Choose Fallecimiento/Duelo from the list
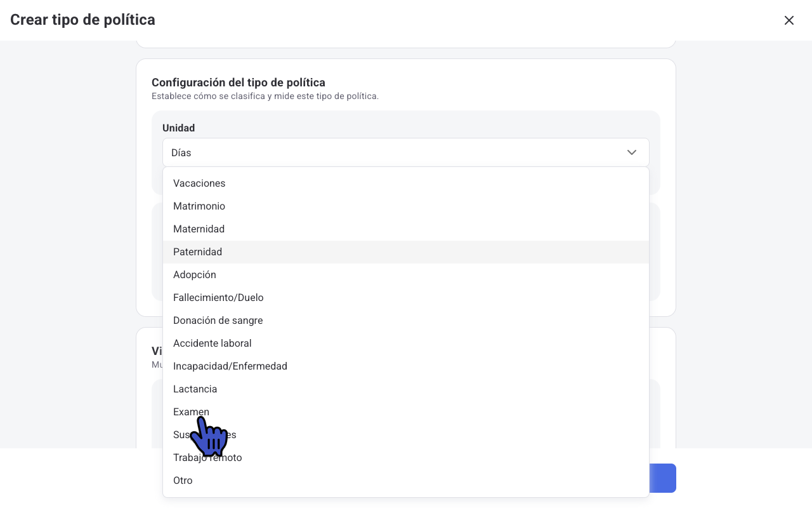This screenshot has width=812, height=508. pyautogui.click(x=406, y=297)
